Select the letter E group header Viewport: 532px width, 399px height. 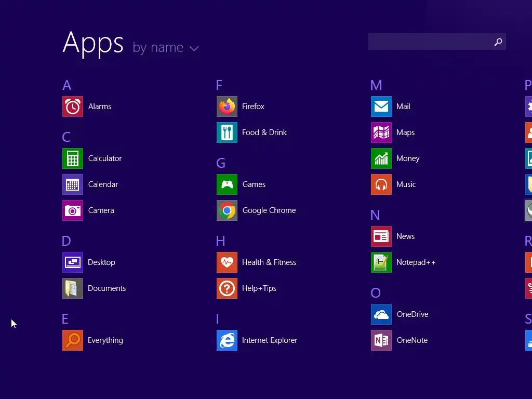point(65,319)
